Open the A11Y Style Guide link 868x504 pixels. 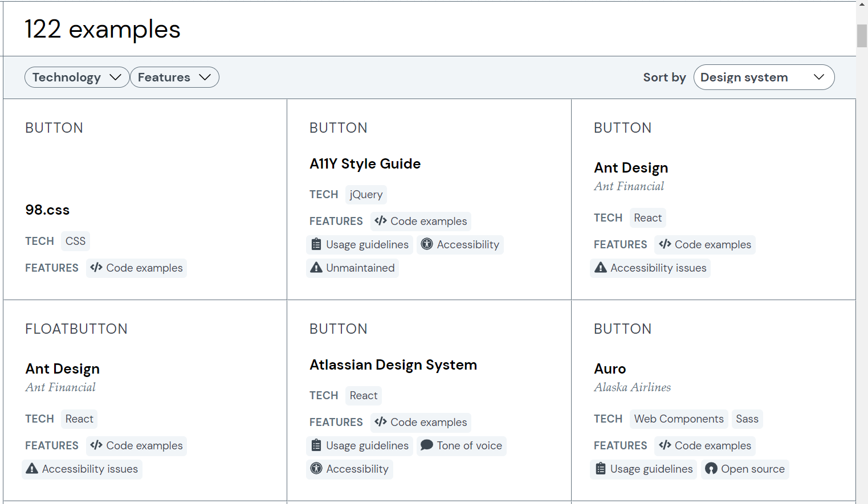(365, 164)
